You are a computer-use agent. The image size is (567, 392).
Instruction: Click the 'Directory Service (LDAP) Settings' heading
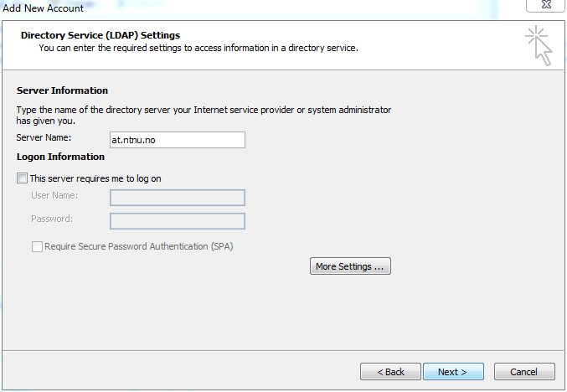[101, 35]
